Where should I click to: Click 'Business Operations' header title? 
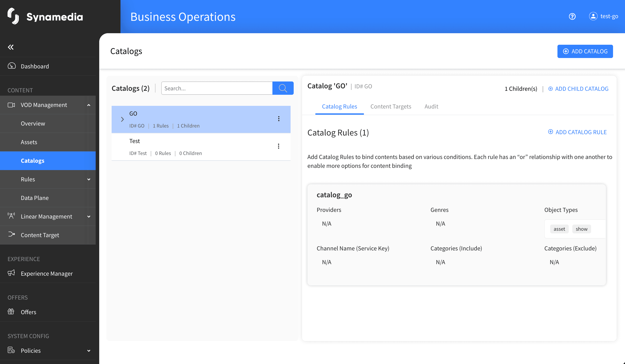(183, 17)
